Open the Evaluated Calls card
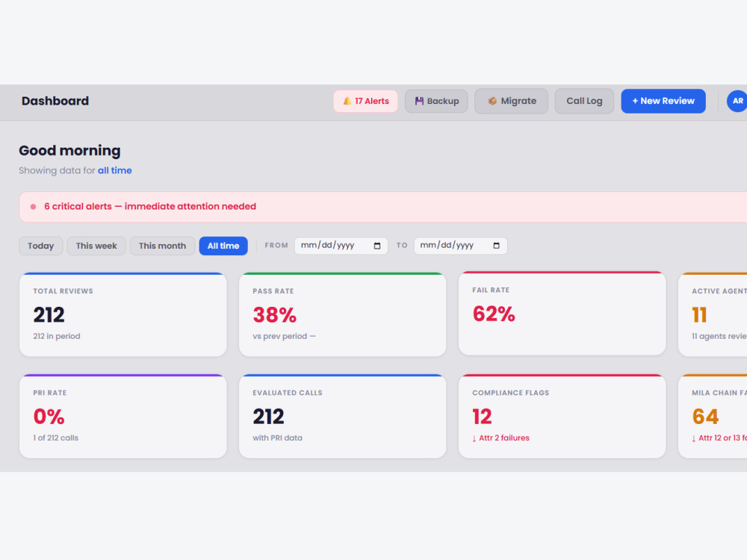 343,416
